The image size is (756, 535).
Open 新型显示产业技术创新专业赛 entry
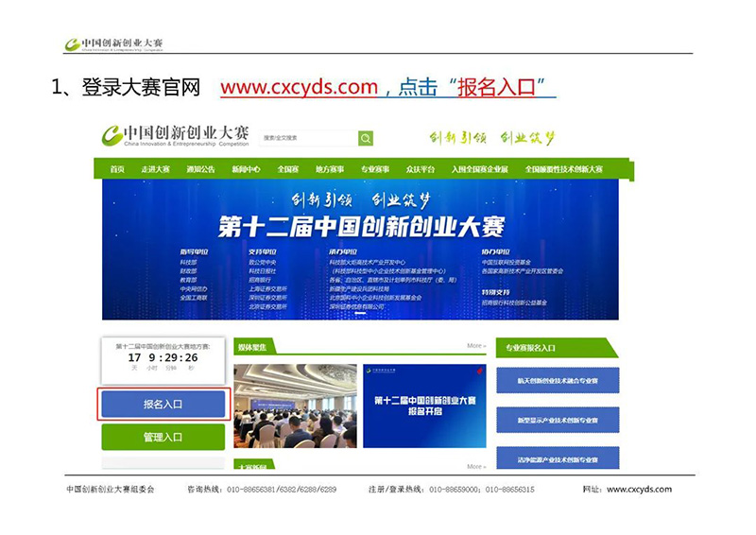point(558,421)
